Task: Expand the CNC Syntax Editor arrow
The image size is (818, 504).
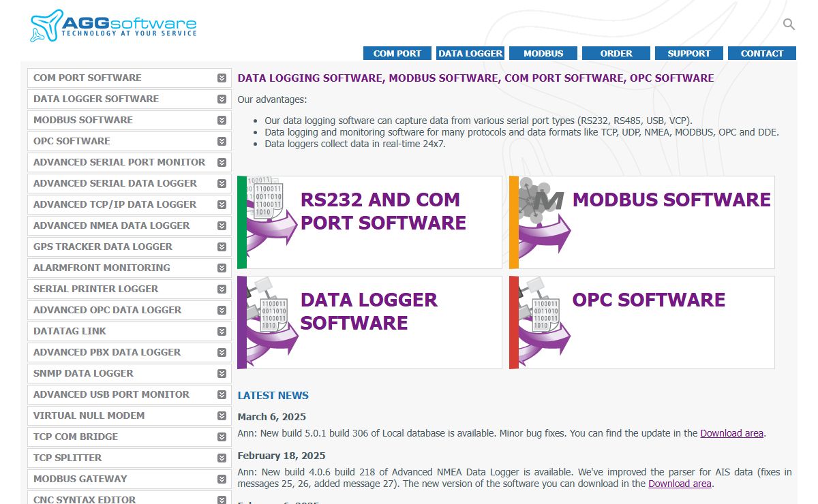Action: tap(222, 500)
